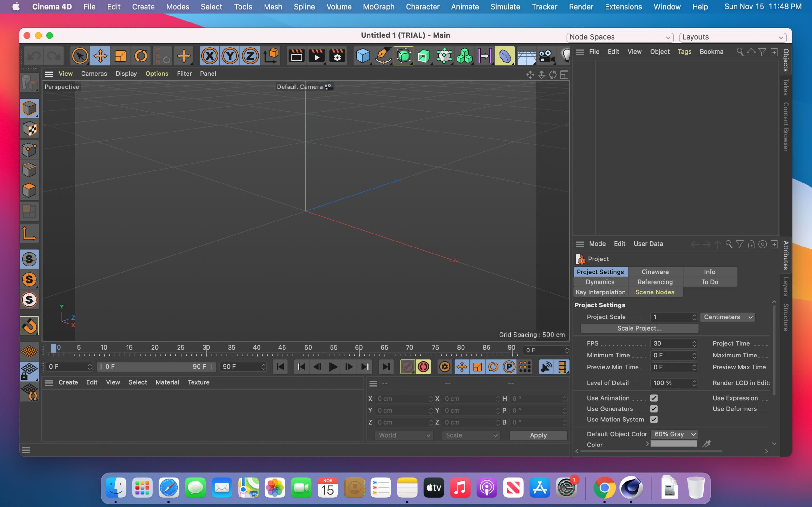812x507 pixels.
Task: Open the MoGraph menu
Action: (378, 7)
